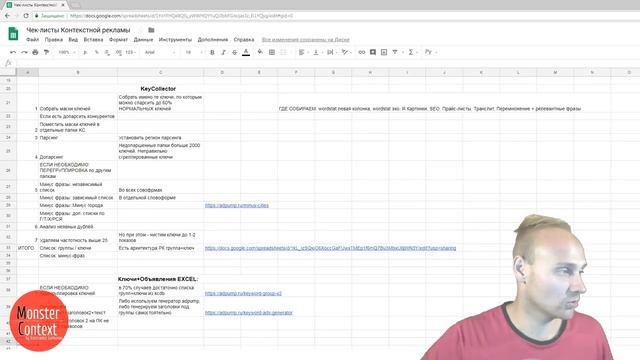Open the Вид menu

[x=73, y=40]
